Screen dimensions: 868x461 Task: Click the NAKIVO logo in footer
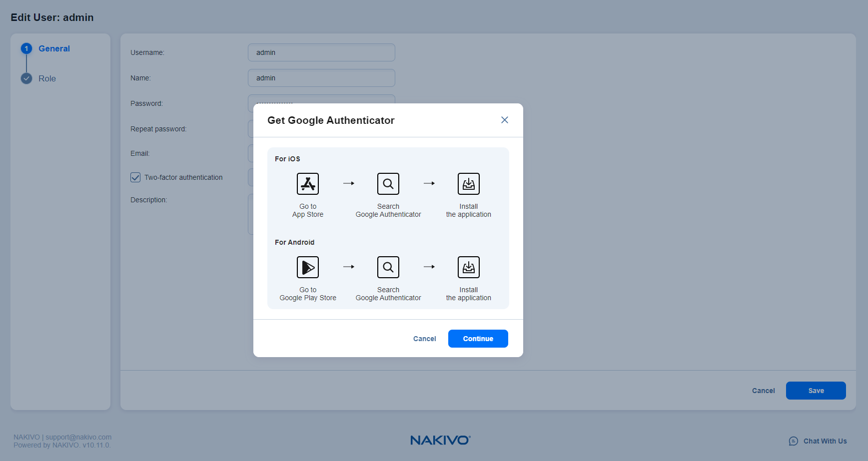[x=440, y=440]
